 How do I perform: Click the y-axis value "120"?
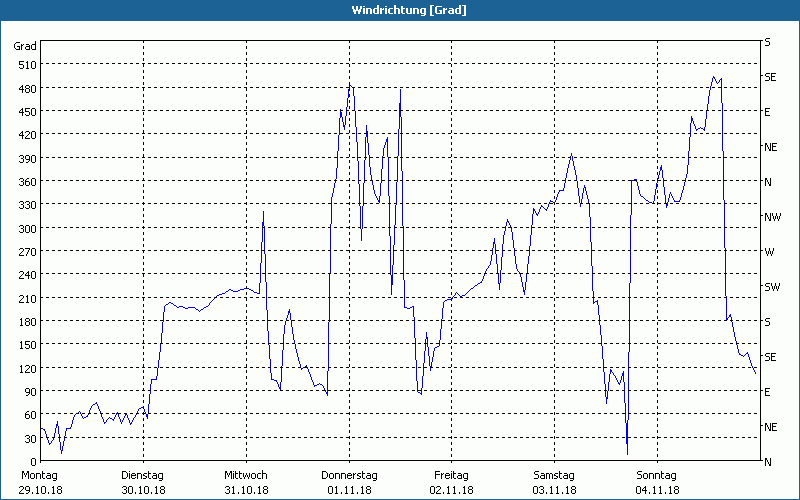point(28,368)
